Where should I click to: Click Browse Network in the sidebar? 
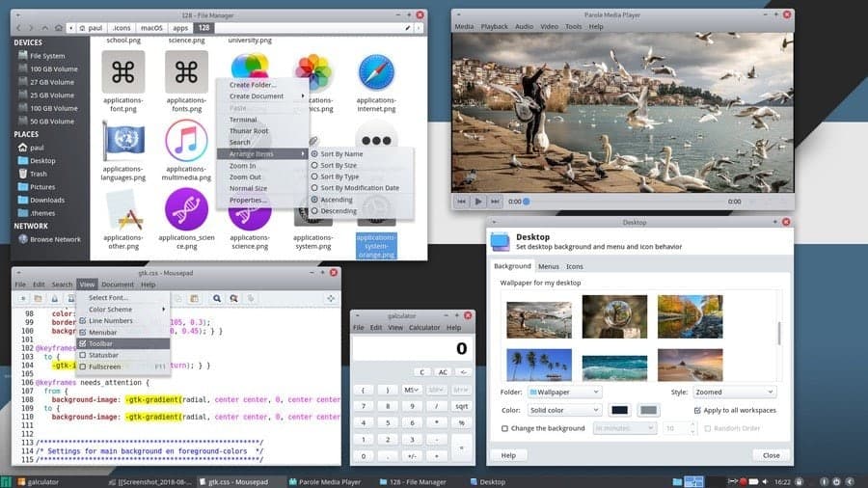point(54,239)
